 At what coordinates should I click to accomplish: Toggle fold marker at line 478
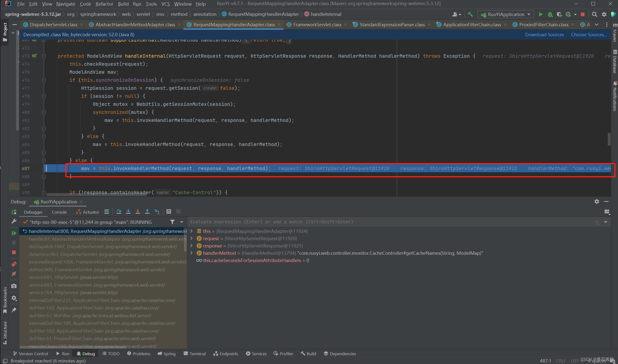44,96
